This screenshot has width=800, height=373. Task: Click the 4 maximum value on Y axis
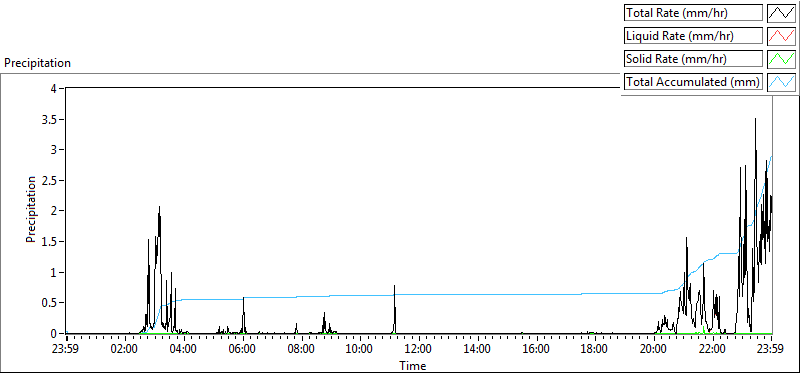coord(58,88)
